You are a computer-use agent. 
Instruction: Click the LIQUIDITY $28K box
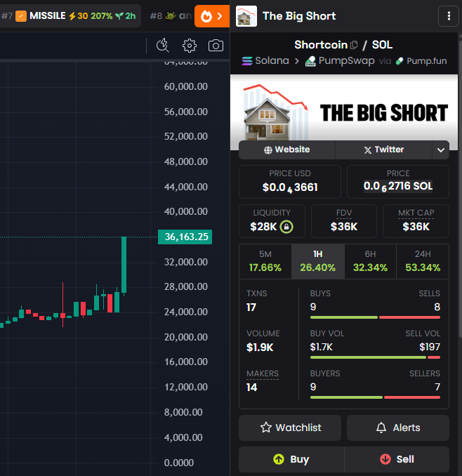pyautogui.click(x=272, y=221)
